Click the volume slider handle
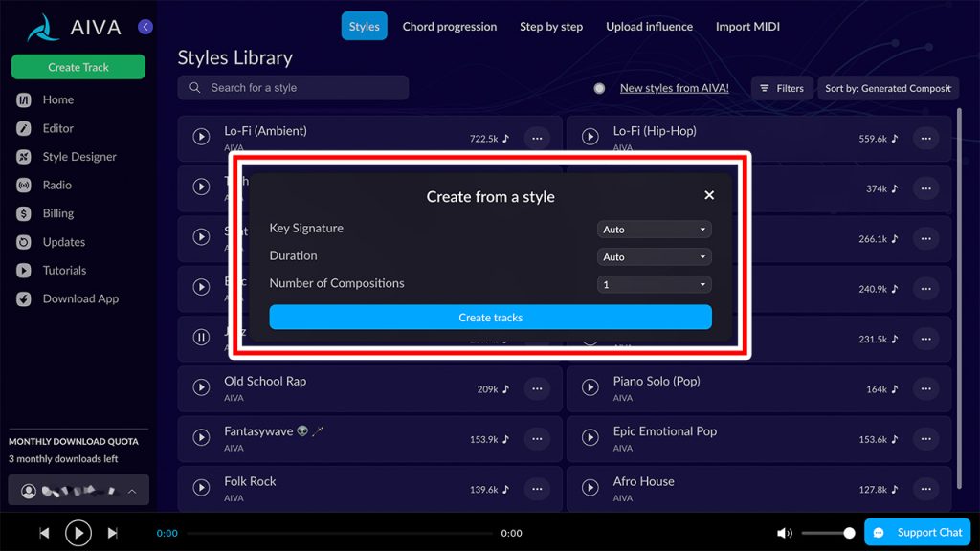 point(849,533)
